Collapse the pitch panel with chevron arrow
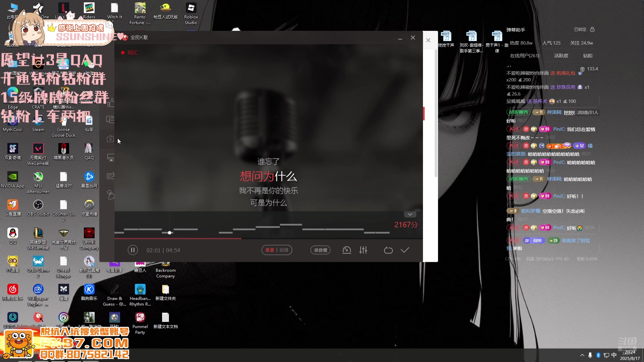Screen dimensions: 644x362 point(410,214)
